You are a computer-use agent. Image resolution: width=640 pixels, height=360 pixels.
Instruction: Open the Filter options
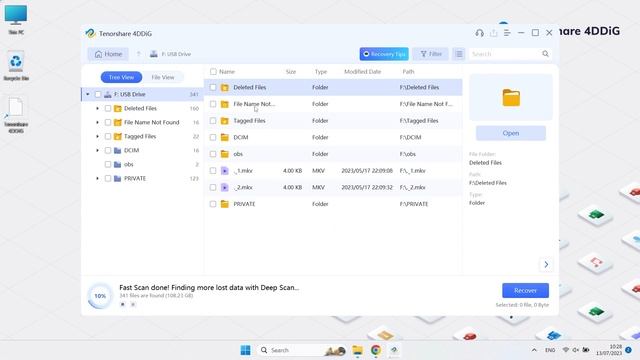[431, 54]
